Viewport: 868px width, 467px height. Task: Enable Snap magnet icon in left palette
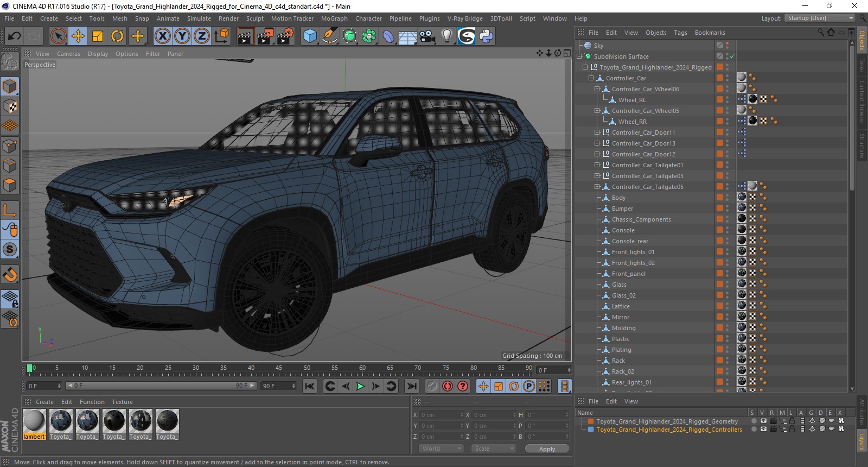10,274
